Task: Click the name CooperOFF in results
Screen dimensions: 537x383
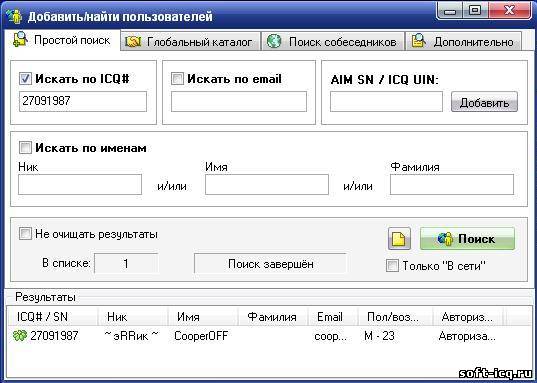Action: (201, 336)
